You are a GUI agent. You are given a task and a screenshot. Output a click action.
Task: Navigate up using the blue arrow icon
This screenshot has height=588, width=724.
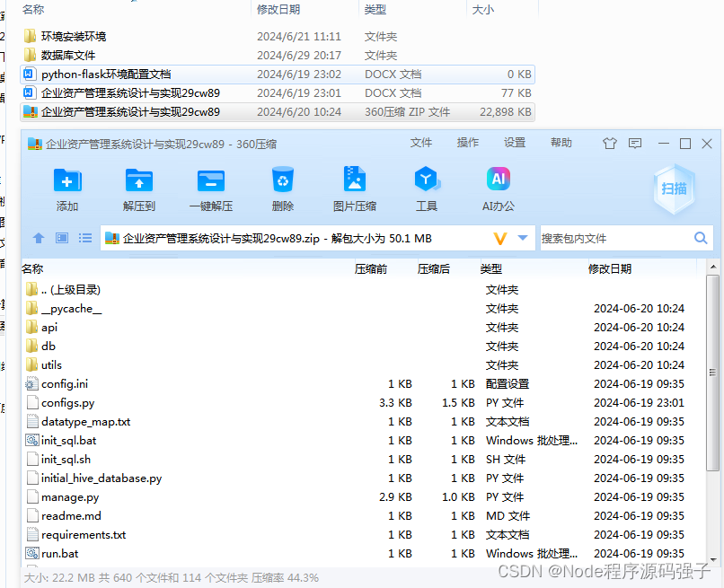(39, 238)
